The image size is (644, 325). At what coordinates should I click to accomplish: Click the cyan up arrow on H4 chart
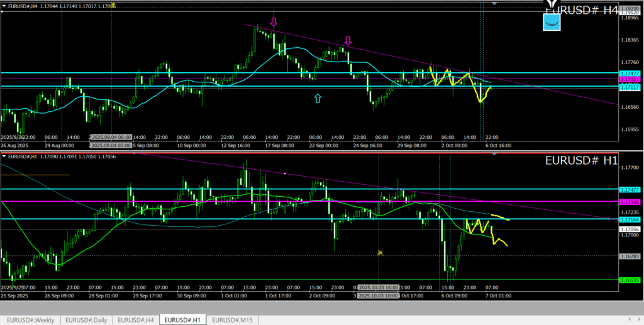(318, 98)
